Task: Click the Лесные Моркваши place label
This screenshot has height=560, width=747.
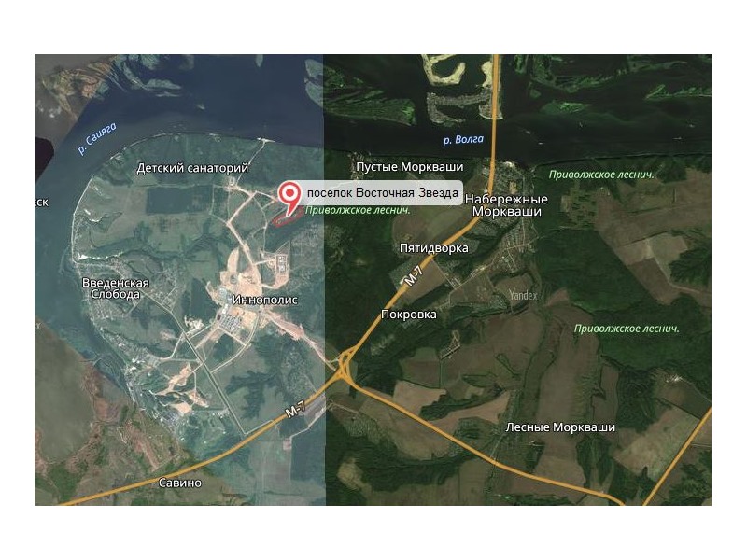Action: tap(560, 427)
